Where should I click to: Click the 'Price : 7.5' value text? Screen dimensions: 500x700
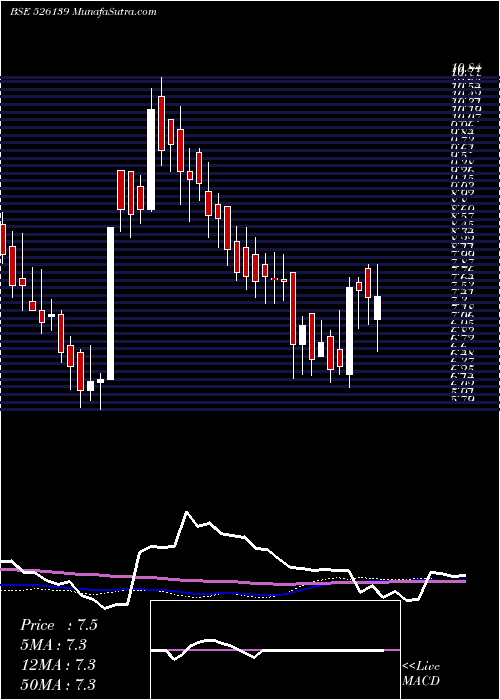[58, 625]
